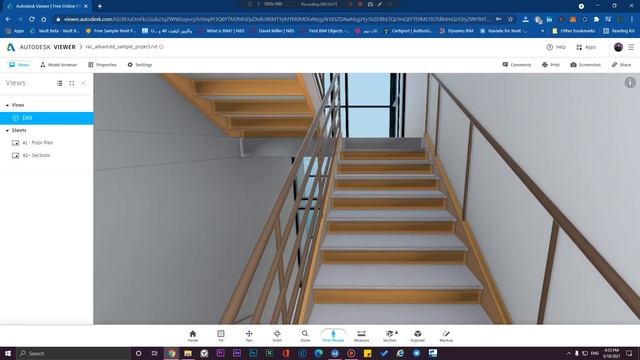Show hidden system tray icons
Viewport: 640px width, 360px height.
tap(569, 353)
